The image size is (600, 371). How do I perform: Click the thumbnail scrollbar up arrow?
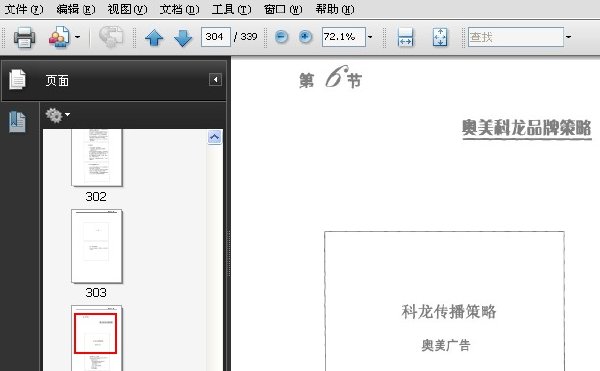click(x=214, y=137)
